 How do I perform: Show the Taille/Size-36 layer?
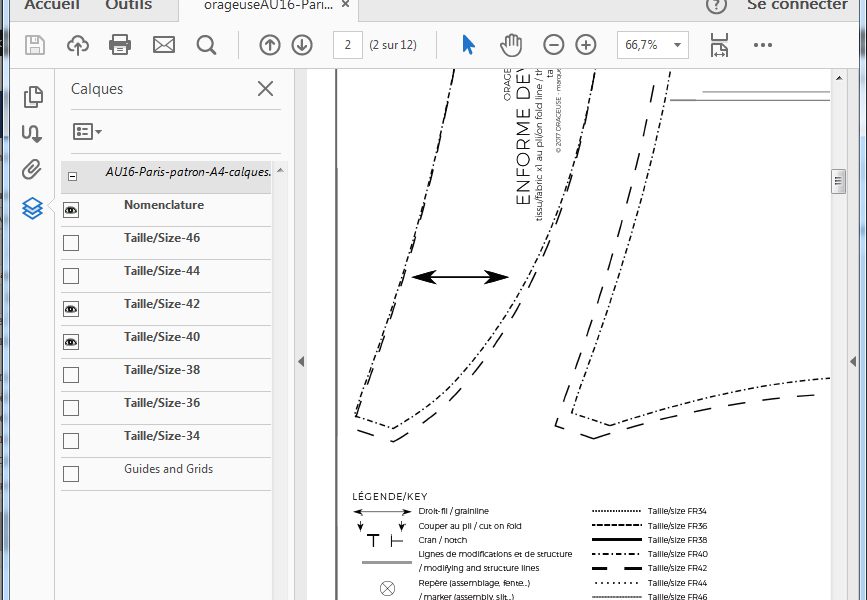(71, 408)
